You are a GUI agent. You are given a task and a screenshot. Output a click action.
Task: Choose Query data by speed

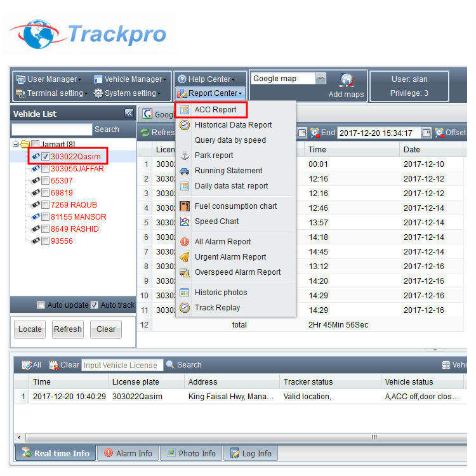click(230, 140)
